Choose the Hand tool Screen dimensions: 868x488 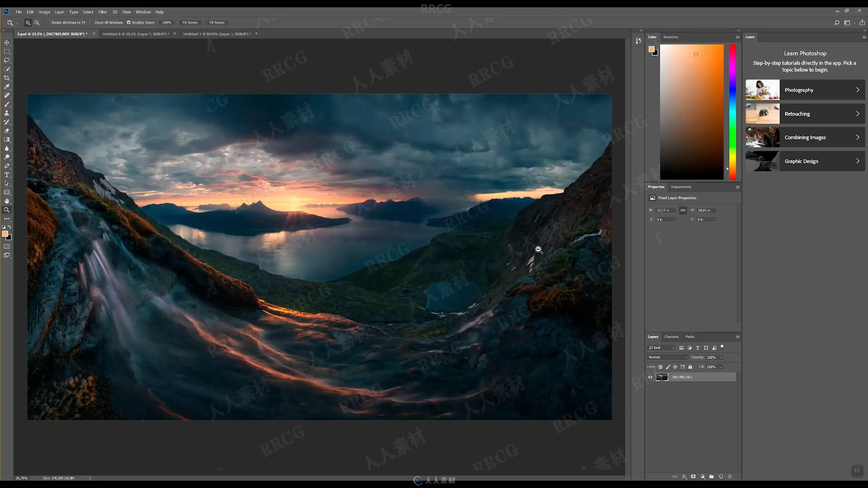7,201
